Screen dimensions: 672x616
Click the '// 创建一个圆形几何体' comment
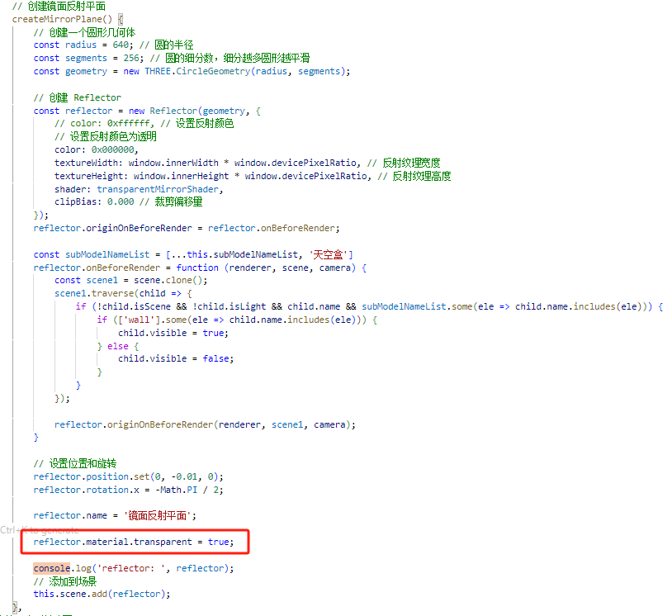[84, 32]
